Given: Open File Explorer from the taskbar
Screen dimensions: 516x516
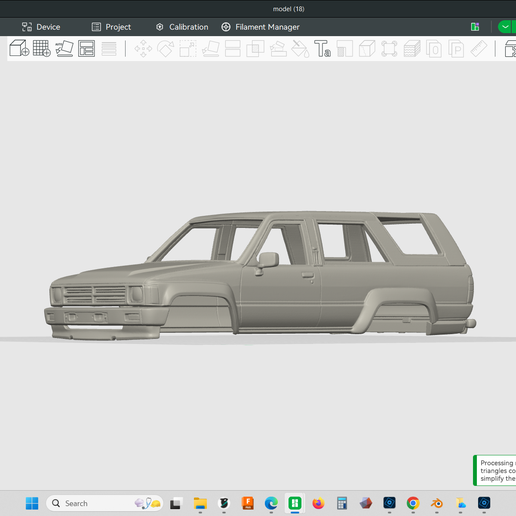Looking at the screenshot, I should 200,503.
